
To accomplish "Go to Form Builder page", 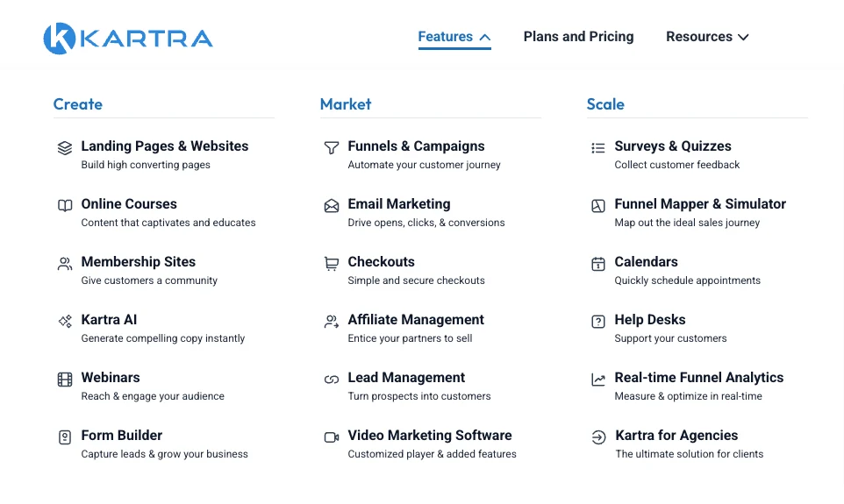I will pos(122,435).
